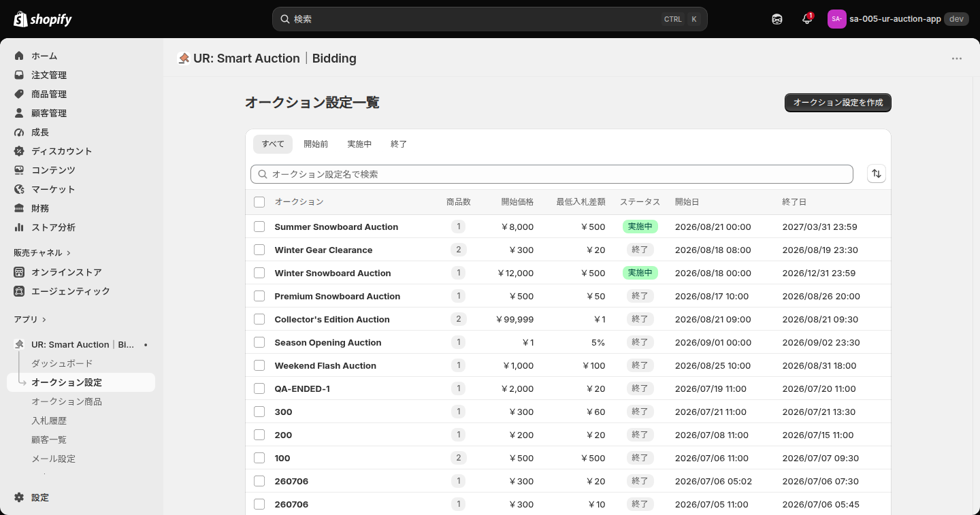Tick the Collector's Edition Auction checkbox
The width and height of the screenshot is (980, 515).
click(x=259, y=319)
